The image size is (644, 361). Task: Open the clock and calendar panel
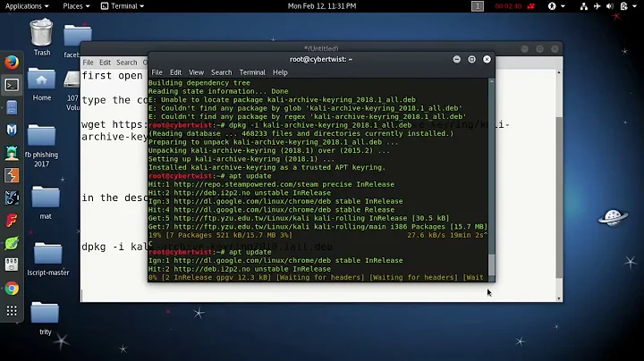click(x=322, y=6)
